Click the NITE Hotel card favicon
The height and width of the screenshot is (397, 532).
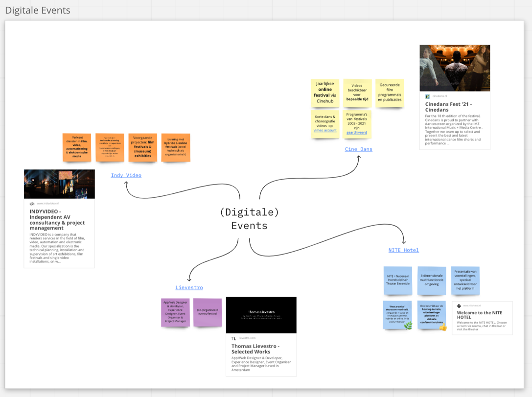tap(459, 306)
